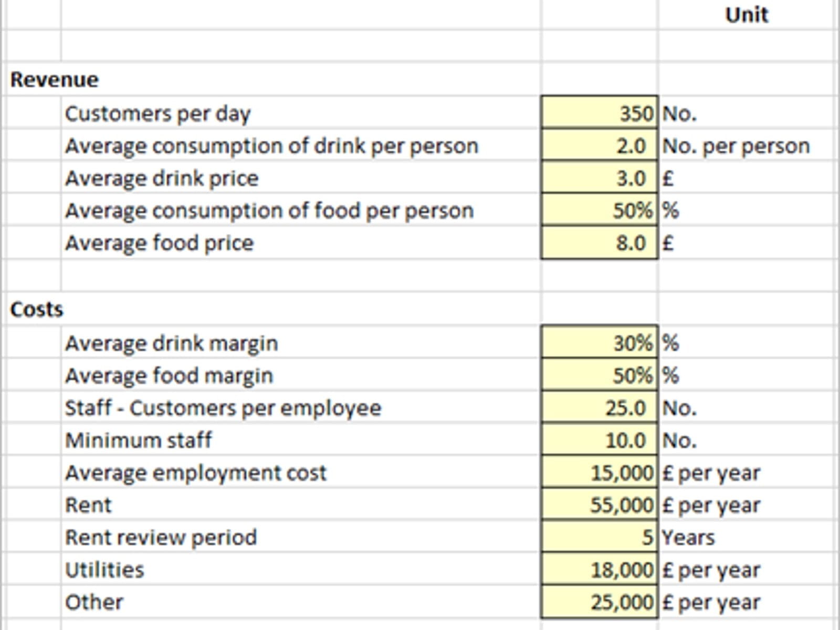Select the 'Years' unit cell
This screenshot has width=840, height=630.
(x=688, y=537)
